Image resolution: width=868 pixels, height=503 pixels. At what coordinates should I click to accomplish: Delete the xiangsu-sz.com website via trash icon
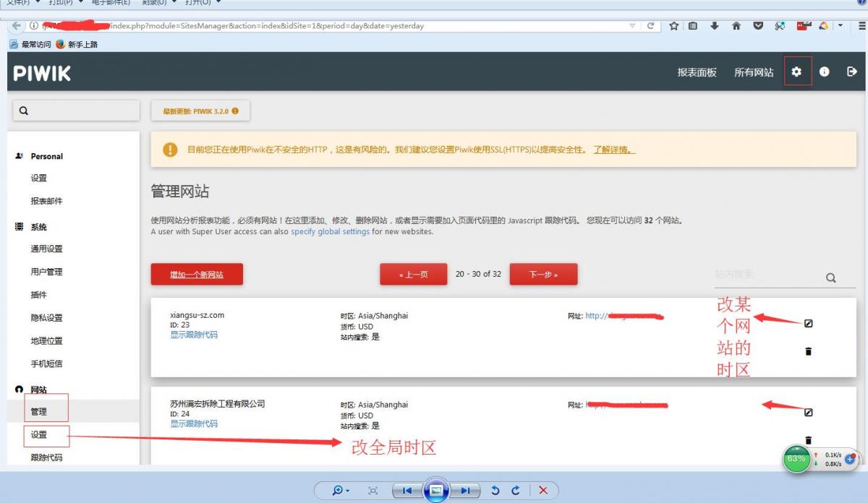[x=809, y=351]
